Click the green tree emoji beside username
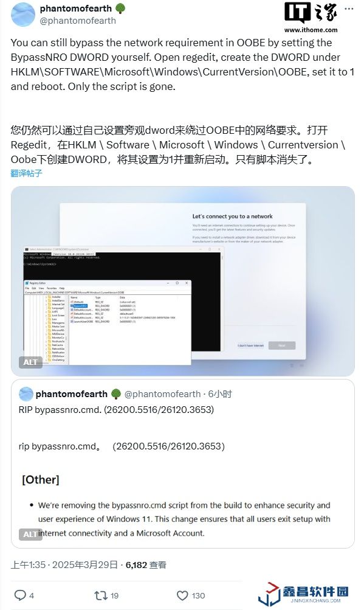Viewport: 364px width, 610px height. pyautogui.click(x=120, y=9)
